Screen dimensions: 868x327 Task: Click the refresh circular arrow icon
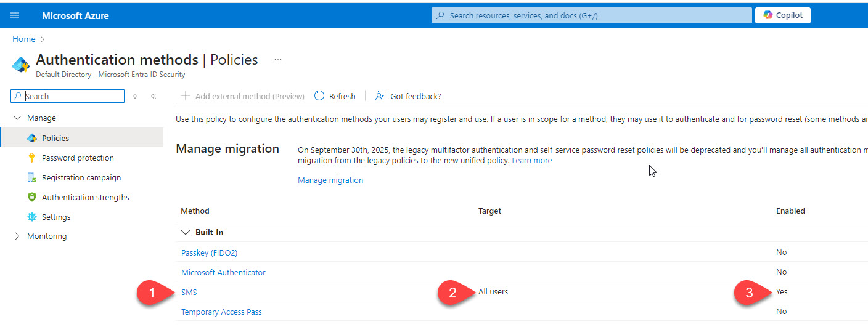(319, 96)
